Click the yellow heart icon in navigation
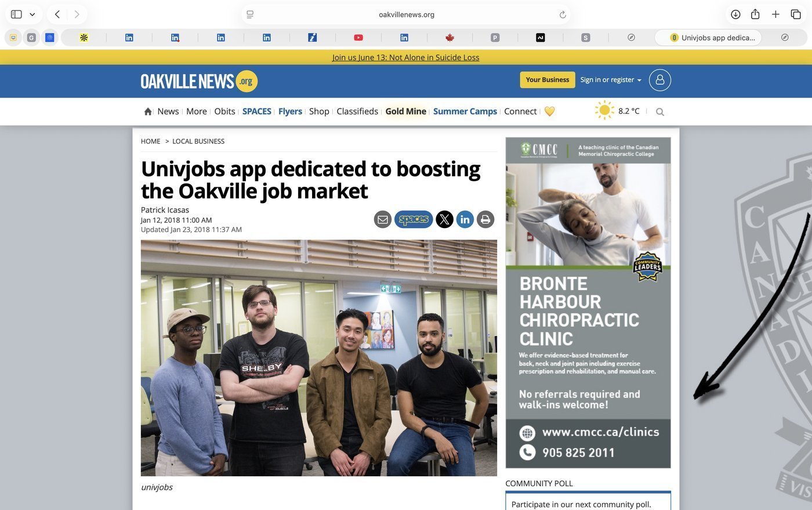Viewport: 812px width, 510px height. point(550,111)
